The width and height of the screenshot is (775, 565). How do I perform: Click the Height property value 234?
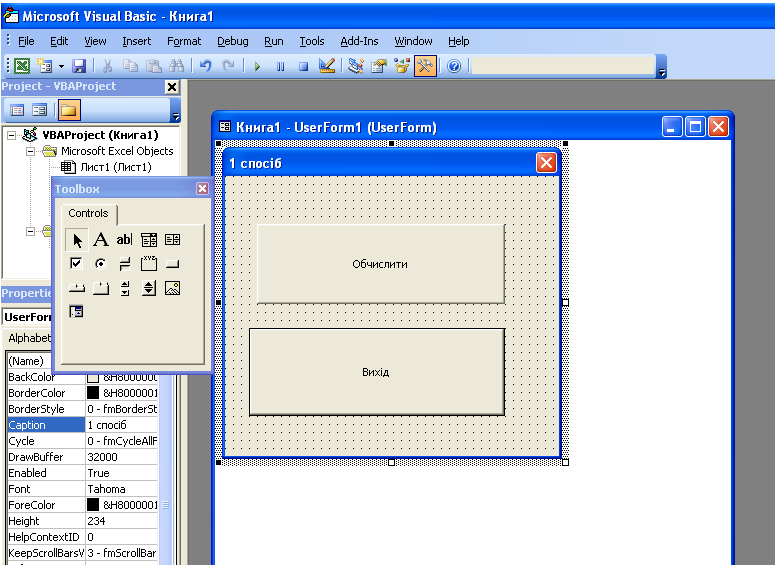[x=122, y=521]
